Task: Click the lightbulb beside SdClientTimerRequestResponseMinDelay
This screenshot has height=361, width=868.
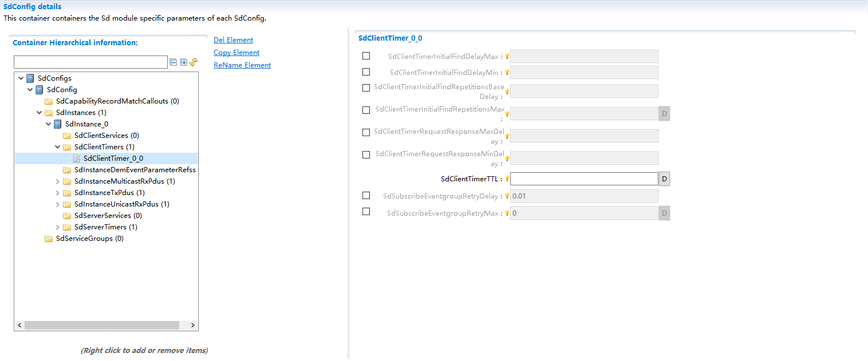Action: pyautogui.click(x=506, y=154)
